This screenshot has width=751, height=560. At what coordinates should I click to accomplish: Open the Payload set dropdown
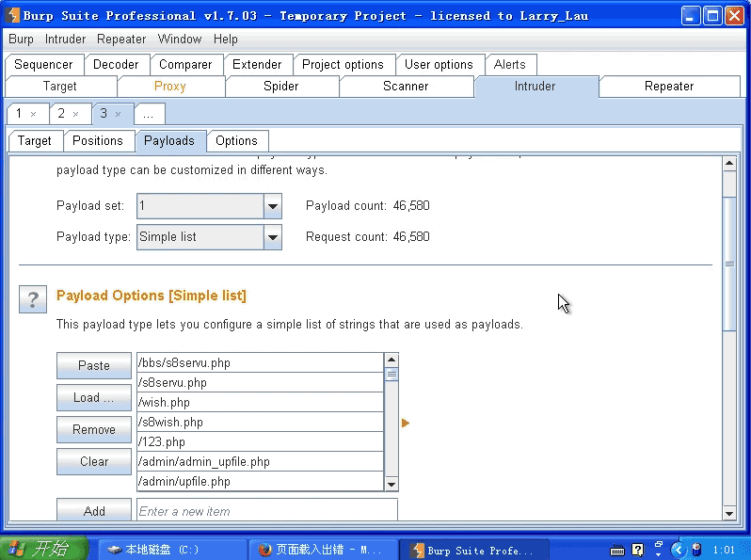(x=273, y=206)
